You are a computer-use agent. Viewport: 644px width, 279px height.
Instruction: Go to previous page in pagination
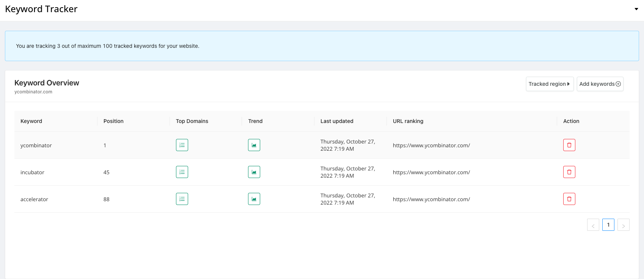[x=593, y=225]
